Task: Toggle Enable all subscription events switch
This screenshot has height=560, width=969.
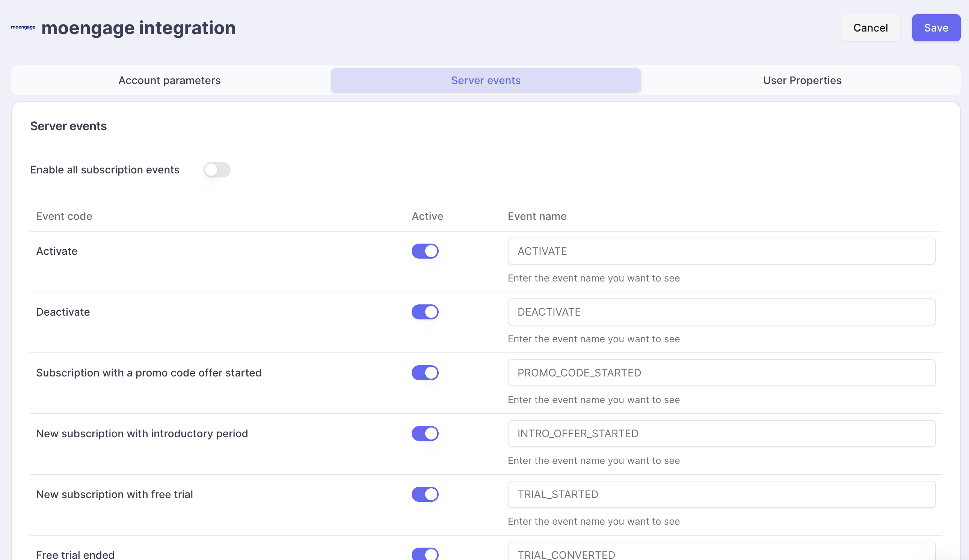Action: pyautogui.click(x=217, y=170)
